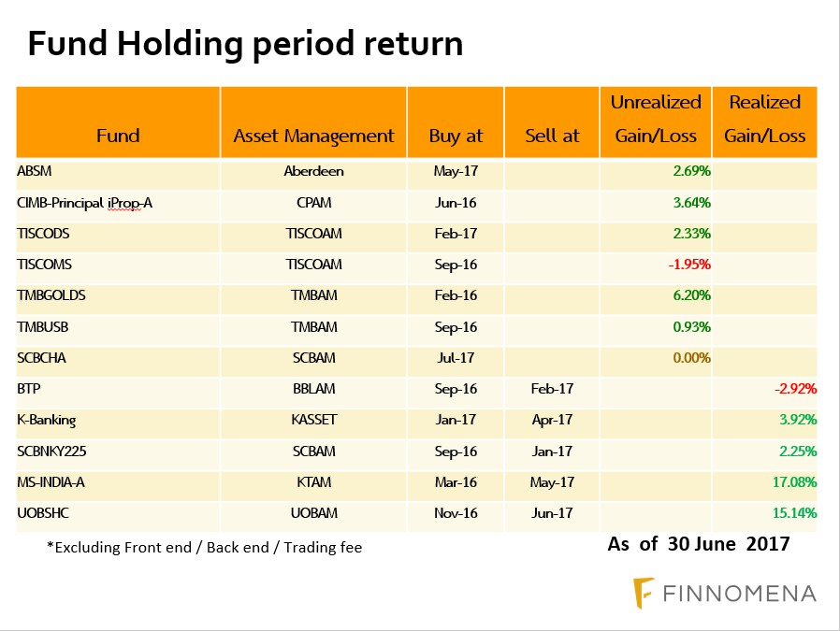Viewport: 840px width, 631px height.
Task: Select the Fund Holding period return title
Action: tap(245, 44)
